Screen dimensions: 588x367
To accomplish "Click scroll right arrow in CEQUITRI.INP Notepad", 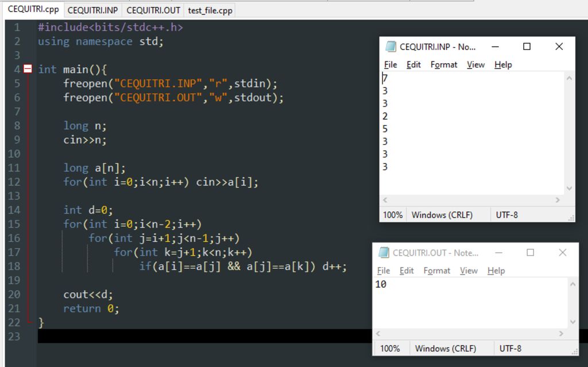I will click(558, 200).
